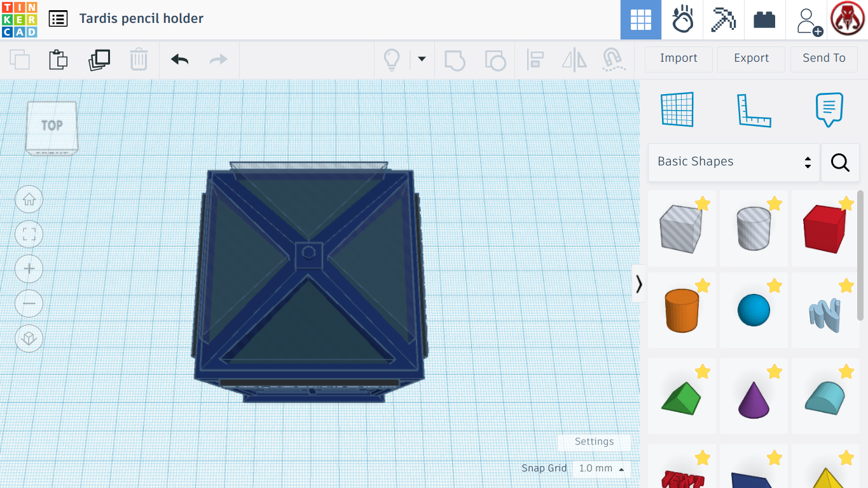Switch to Blocks pickaxe view
The image size is (868, 488).
723,20
